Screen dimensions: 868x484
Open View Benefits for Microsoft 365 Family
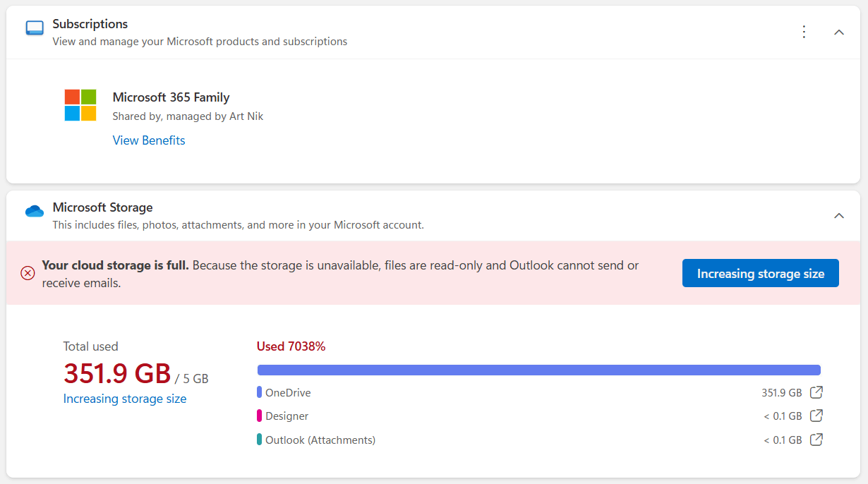[148, 140]
